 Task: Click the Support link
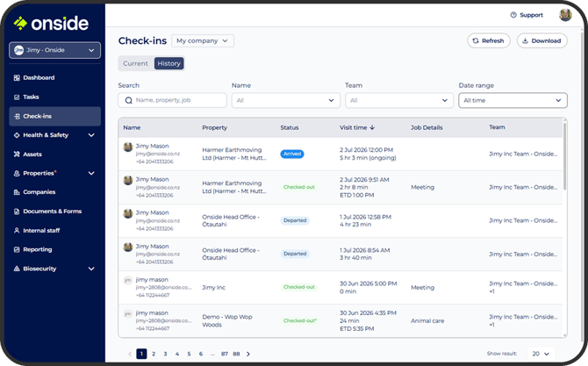pos(527,15)
